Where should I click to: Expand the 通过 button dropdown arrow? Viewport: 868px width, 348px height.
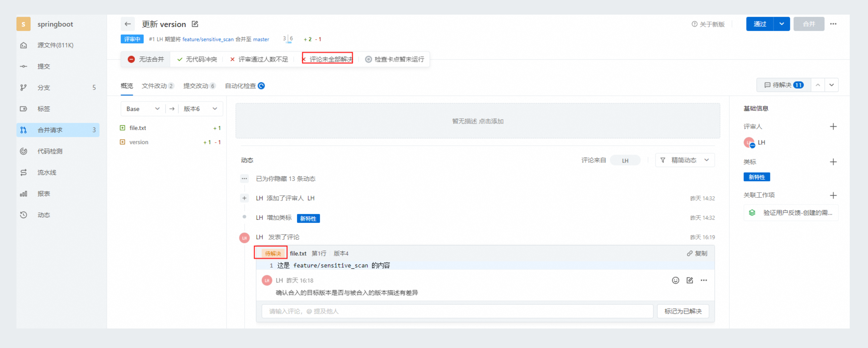782,24
